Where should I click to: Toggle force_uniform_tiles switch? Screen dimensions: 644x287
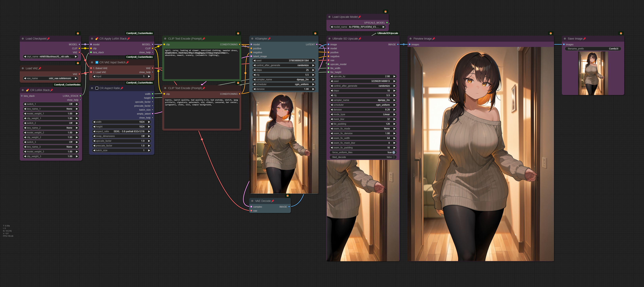(x=394, y=152)
